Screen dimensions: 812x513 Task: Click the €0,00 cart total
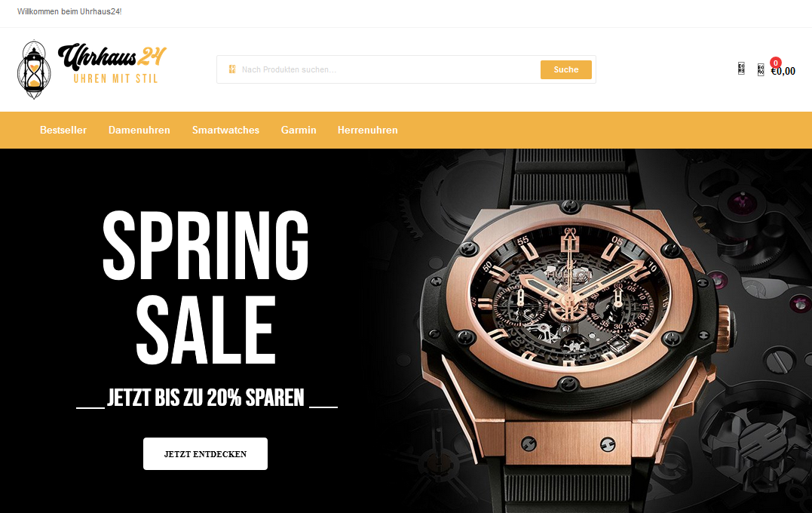coord(783,72)
